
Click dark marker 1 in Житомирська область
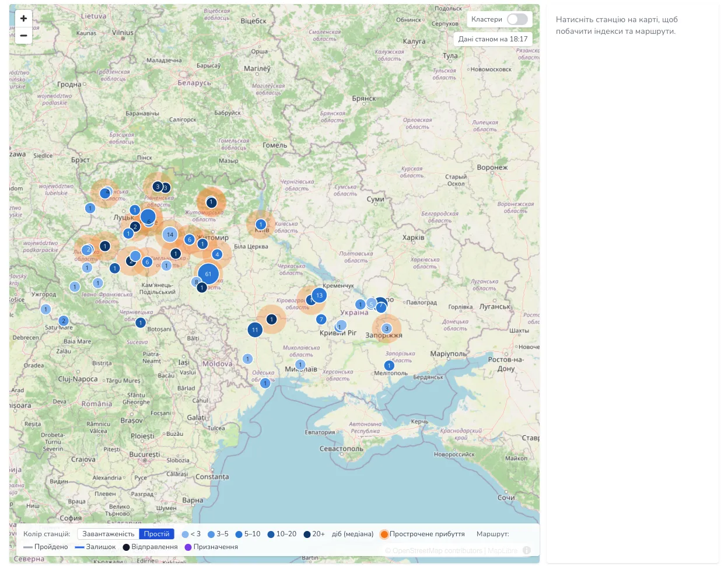pyautogui.click(x=211, y=202)
